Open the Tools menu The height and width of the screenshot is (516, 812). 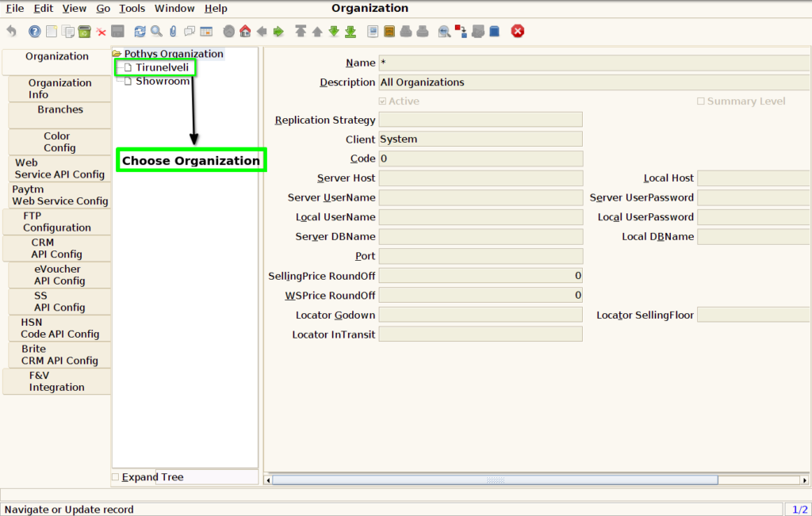132,8
